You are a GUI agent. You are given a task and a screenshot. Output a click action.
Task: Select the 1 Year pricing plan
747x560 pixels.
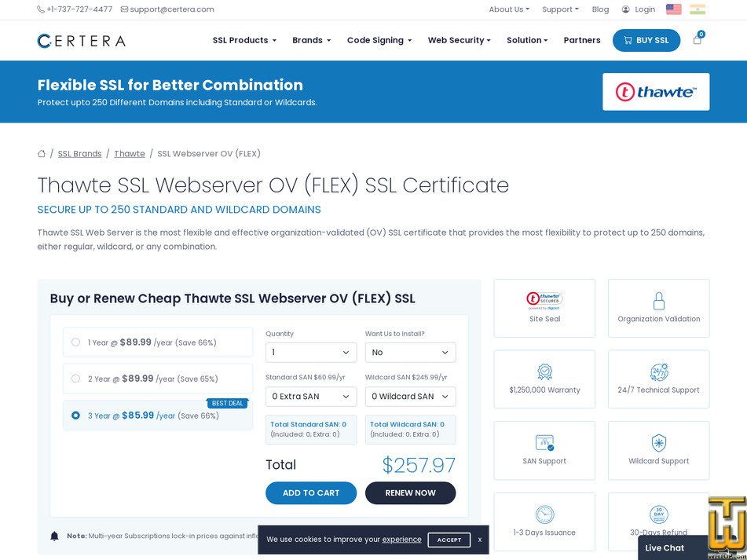pos(75,342)
